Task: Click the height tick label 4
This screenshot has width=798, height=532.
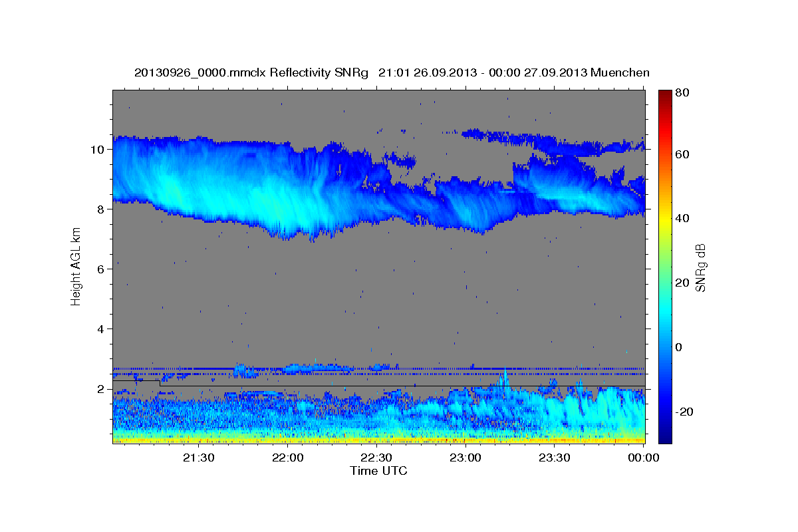Action: click(102, 329)
